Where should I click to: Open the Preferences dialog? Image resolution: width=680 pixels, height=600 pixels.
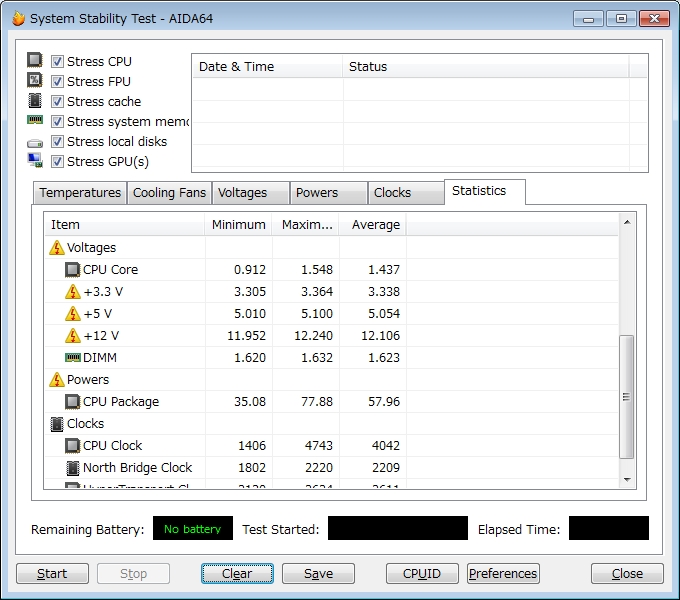click(x=503, y=574)
